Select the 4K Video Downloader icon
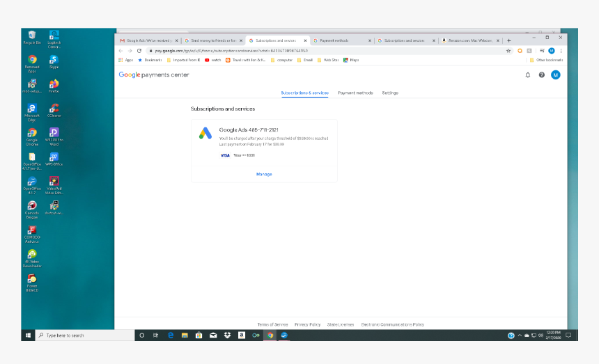This screenshot has height=364, width=599. point(32,259)
